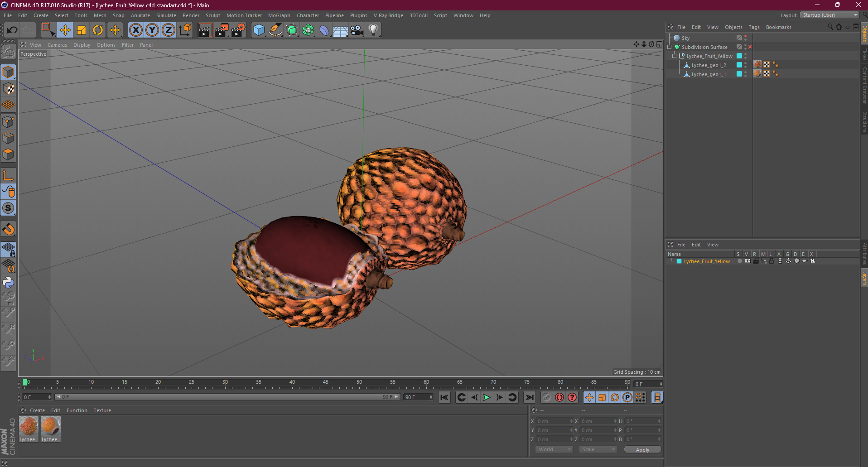This screenshot has height=467, width=868.
Task: Open the Scale mode dropdown
Action: tap(598, 449)
